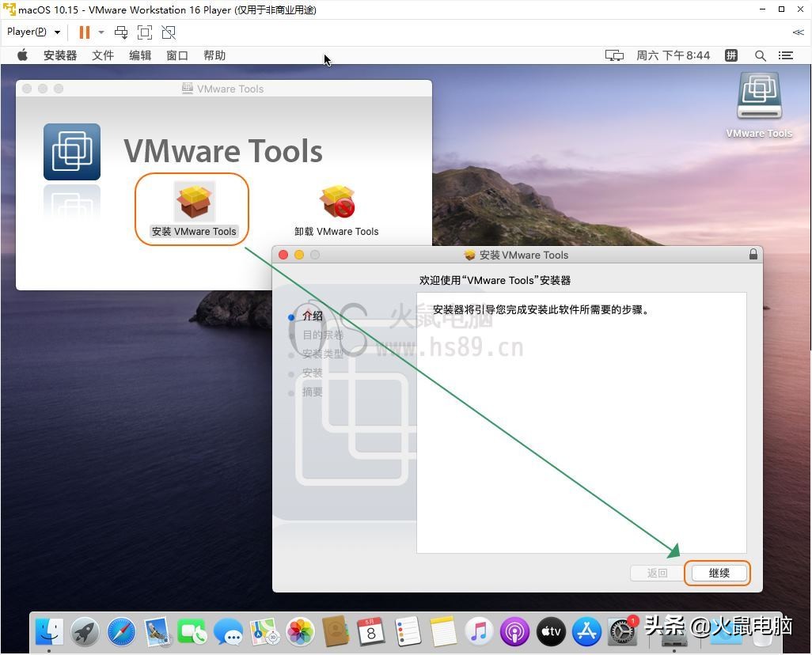Open Safari from the Dock

[x=120, y=632]
